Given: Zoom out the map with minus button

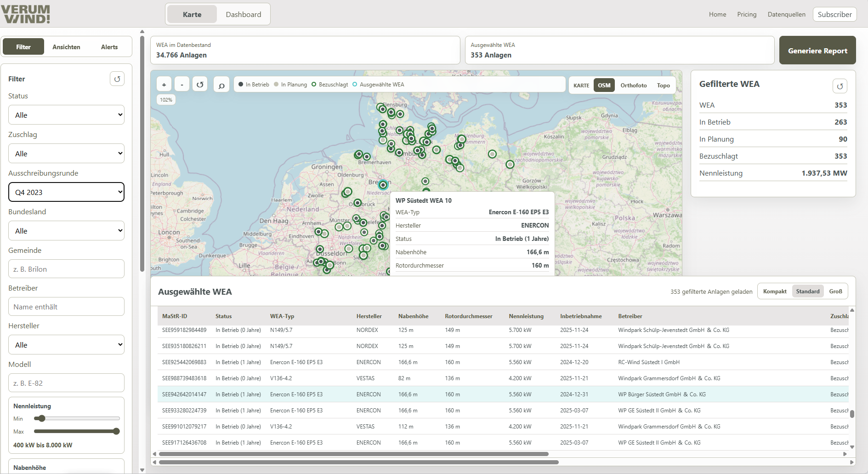Looking at the screenshot, I should 182,85.
